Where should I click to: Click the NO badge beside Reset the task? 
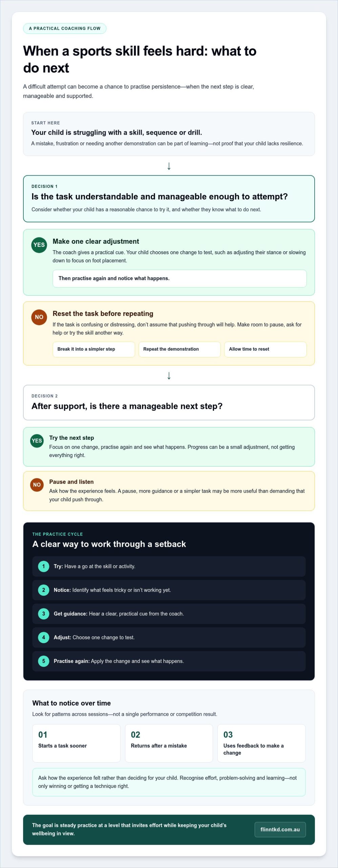pyautogui.click(x=39, y=317)
